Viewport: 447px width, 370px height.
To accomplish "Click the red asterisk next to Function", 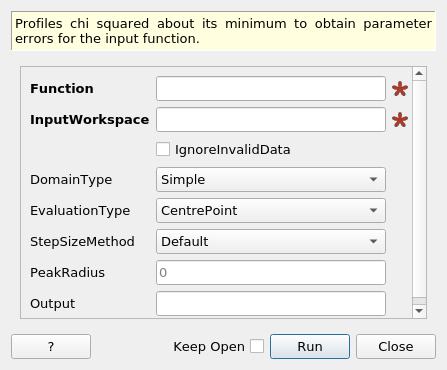I will [x=400, y=89].
